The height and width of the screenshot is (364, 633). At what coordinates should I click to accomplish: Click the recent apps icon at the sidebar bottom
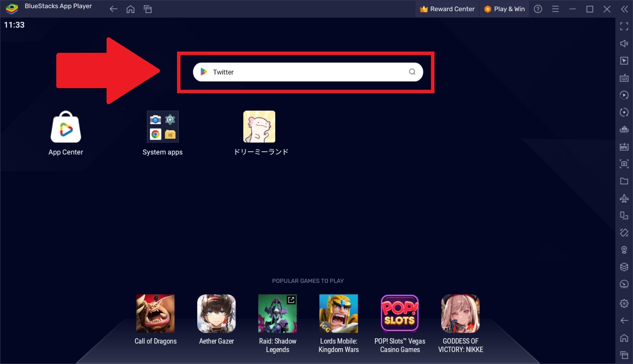[x=624, y=355]
